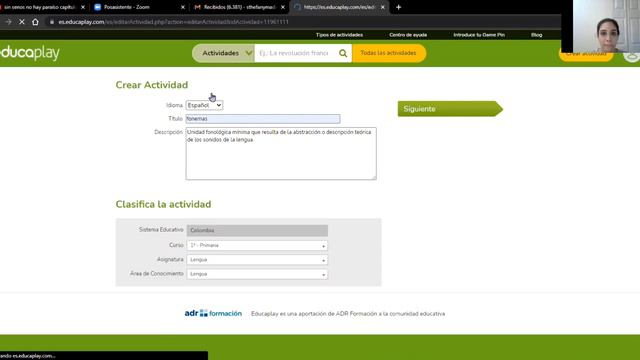The image size is (640, 360).
Task: Open the Asignatura dropdown
Action: click(257, 260)
